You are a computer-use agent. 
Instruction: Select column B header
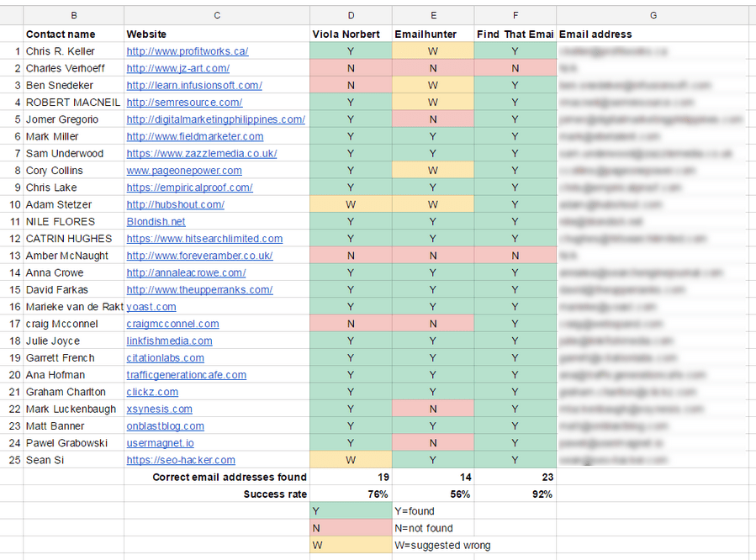(x=73, y=15)
